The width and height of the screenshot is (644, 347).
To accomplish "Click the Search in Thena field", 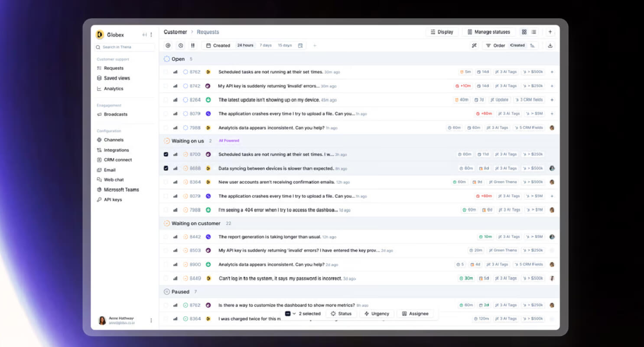I will click(x=125, y=47).
